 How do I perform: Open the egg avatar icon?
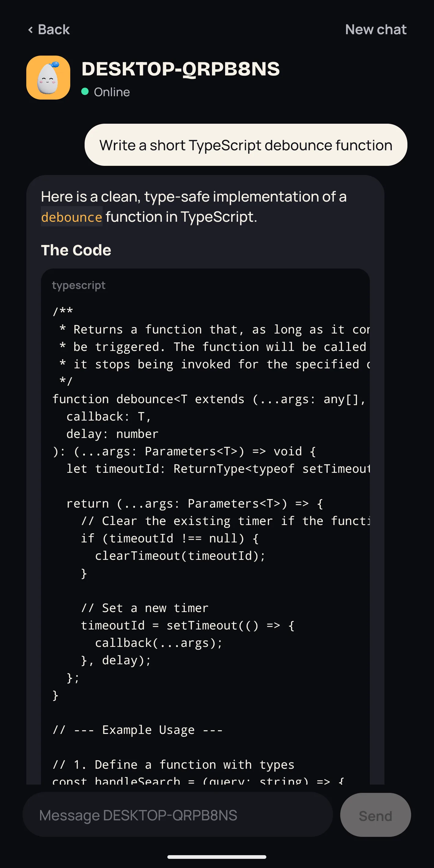tap(48, 78)
